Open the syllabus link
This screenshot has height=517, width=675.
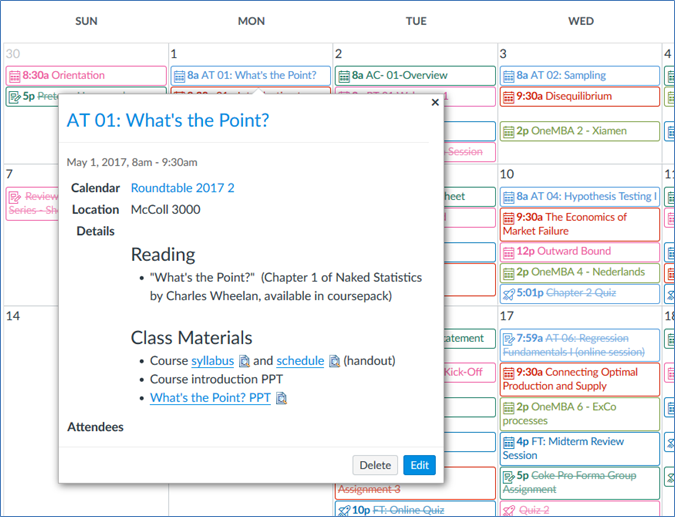[212, 361]
